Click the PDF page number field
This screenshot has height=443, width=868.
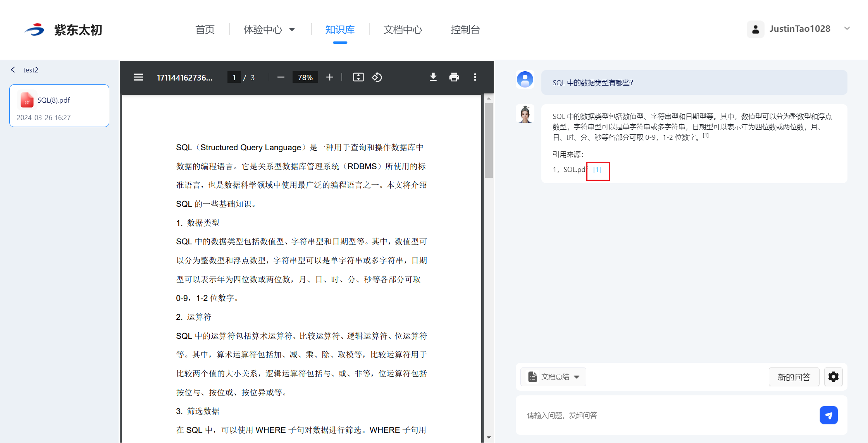tap(234, 77)
